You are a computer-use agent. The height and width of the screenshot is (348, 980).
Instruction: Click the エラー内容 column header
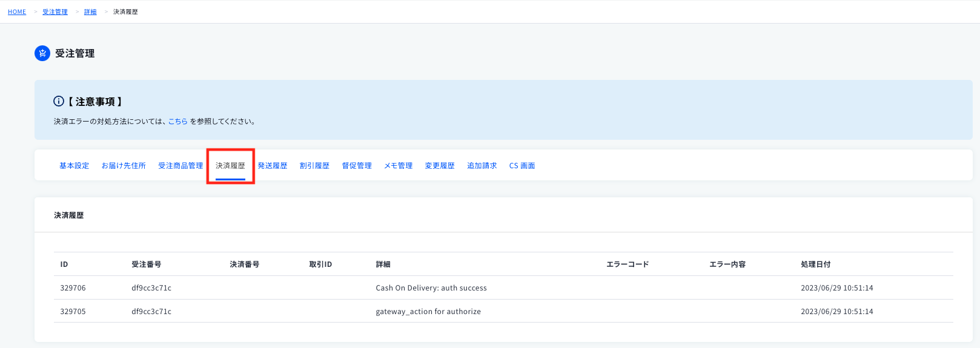point(727,264)
